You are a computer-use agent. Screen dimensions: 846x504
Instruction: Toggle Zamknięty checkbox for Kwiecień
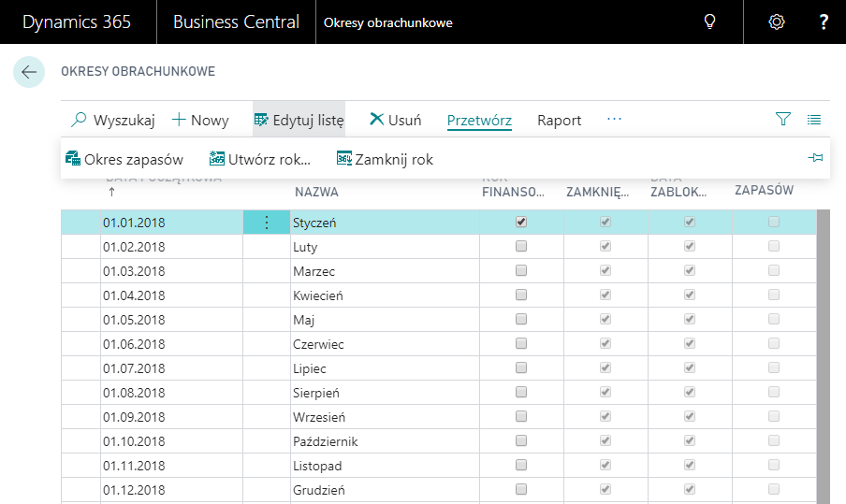(605, 295)
